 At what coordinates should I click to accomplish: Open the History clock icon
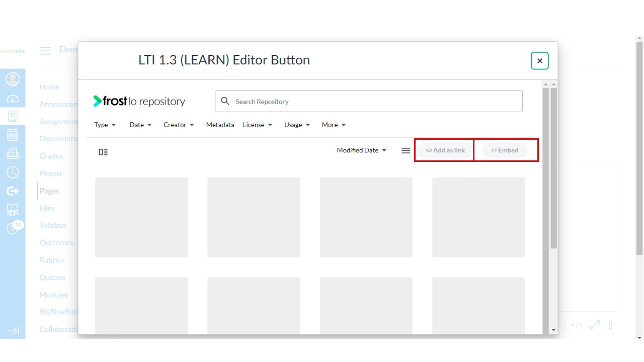(13, 172)
